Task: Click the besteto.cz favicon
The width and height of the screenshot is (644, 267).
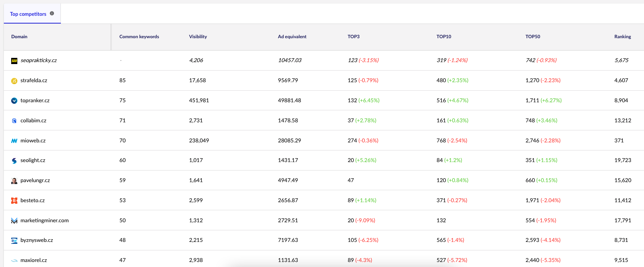Action: pyautogui.click(x=14, y=201)
